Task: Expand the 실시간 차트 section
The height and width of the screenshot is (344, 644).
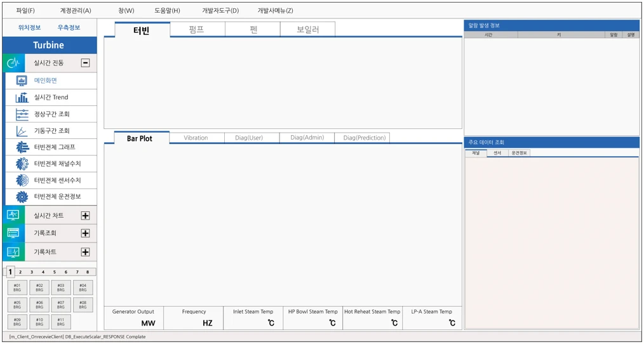Action: 86,216
